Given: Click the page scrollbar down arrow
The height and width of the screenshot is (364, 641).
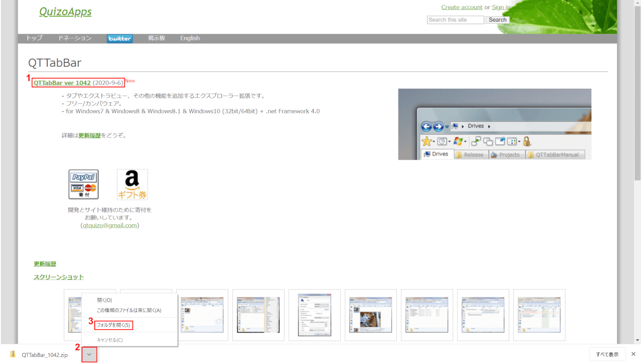Looking at the screenshot, I should tap(637, 340).
